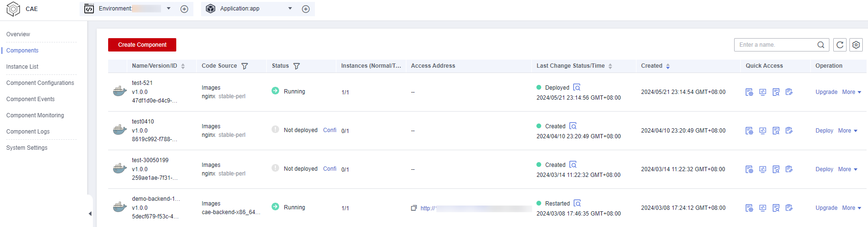Click Deploy link for test0410
The width and height of the screenshot is (868, 227).
click(x=824, y=131)
